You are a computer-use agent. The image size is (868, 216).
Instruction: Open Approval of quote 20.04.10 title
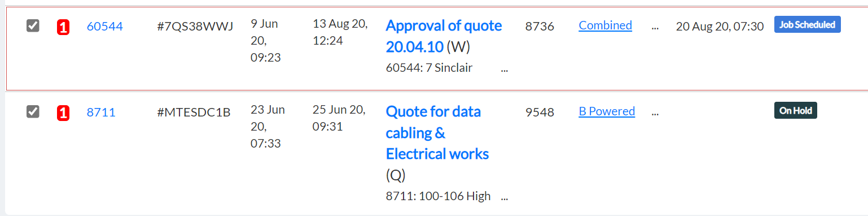click(x=444, y=36)
